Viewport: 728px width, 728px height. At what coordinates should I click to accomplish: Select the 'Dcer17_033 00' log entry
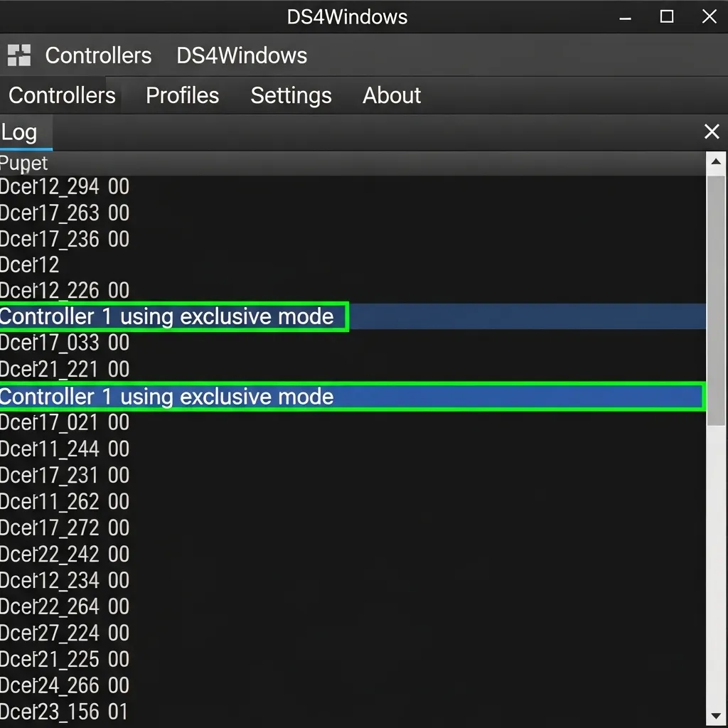tap(64, 343)
